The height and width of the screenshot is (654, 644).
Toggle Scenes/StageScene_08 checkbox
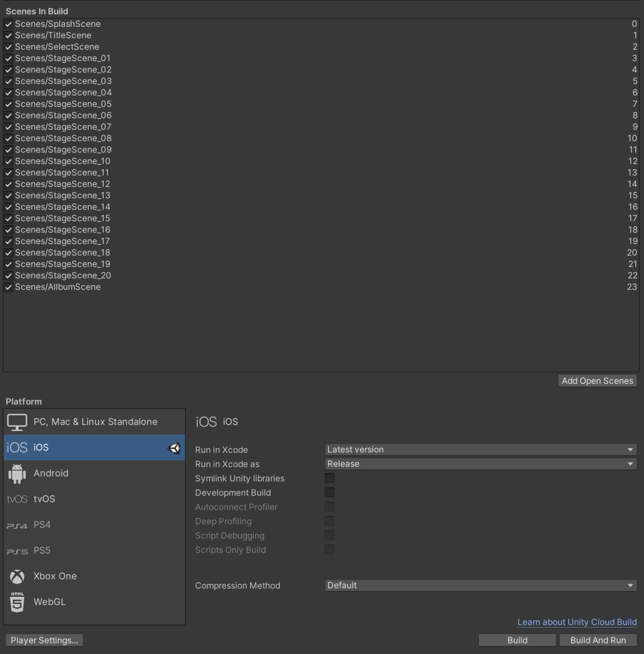[8, 138]
